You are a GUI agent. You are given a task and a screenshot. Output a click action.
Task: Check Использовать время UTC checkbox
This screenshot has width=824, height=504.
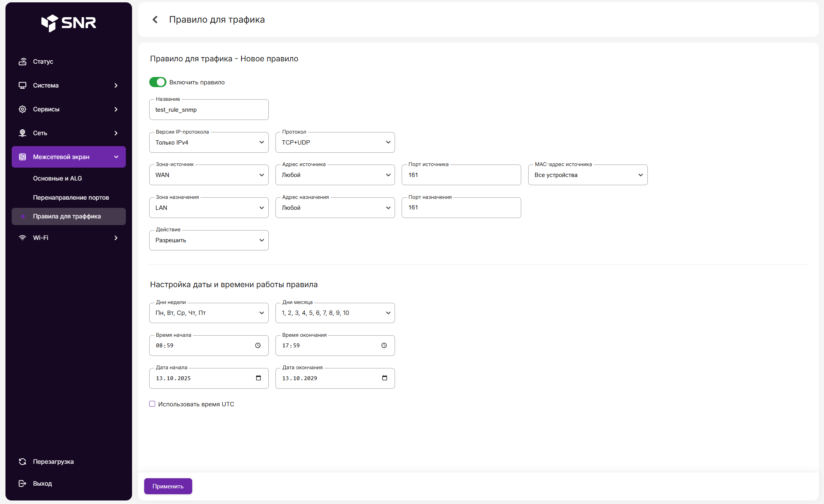pyautogui.click(x=152, y=404)
